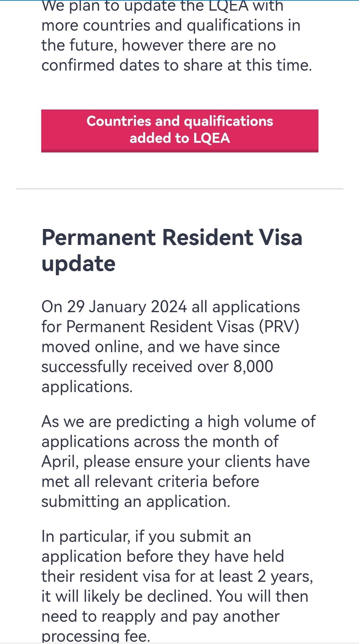Click the paragraph about updating the LQEA

(176, 35)
